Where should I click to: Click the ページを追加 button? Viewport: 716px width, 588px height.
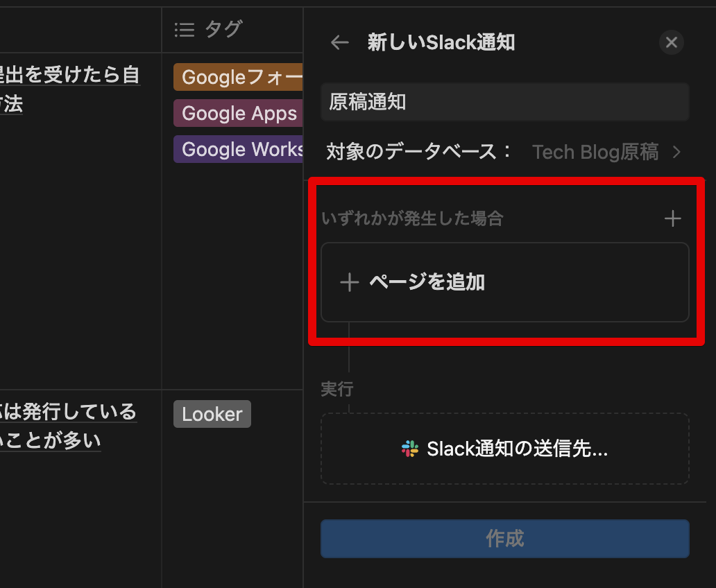click(x=504, y=283)
